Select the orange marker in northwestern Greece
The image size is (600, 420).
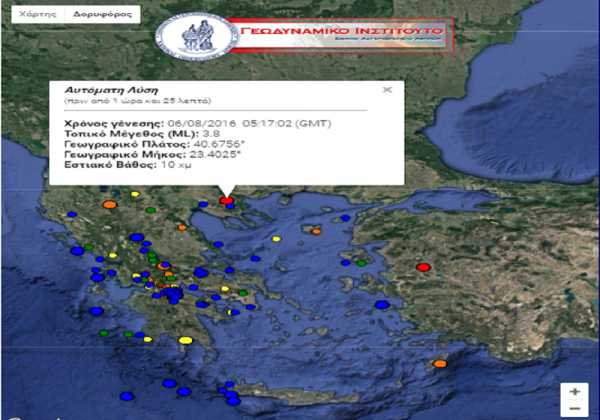point(109,204)
